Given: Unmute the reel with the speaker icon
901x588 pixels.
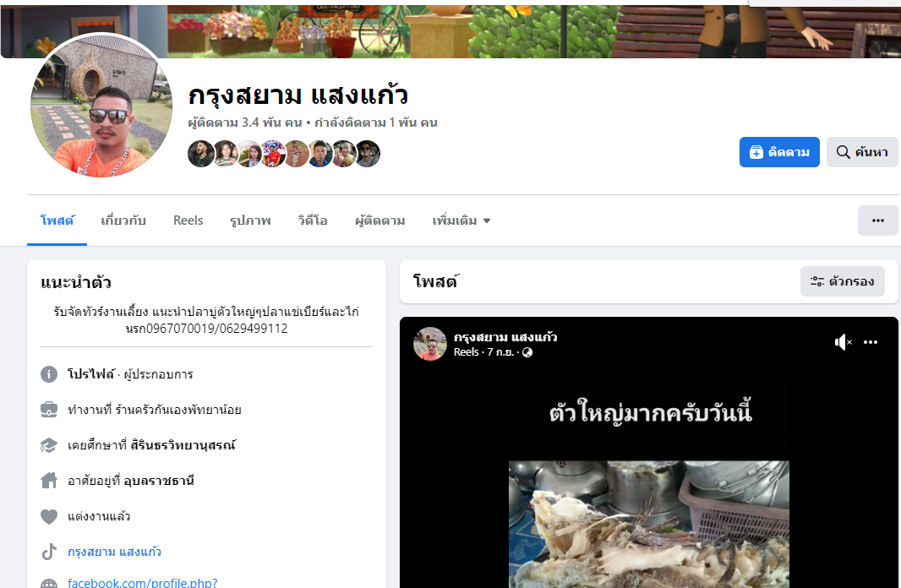Looking at the screenshot, I should pyautogui.click(x=843, y=342).
